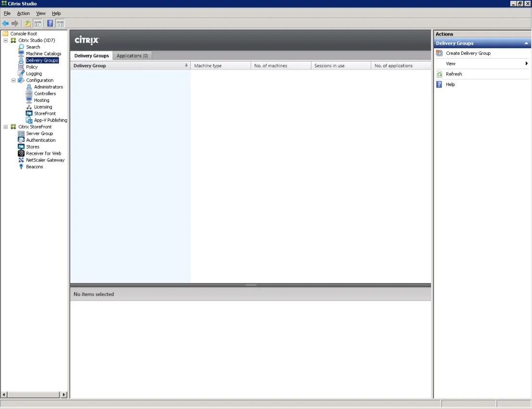
Task: Click the No. of machines column header
Action: [281, 65]
